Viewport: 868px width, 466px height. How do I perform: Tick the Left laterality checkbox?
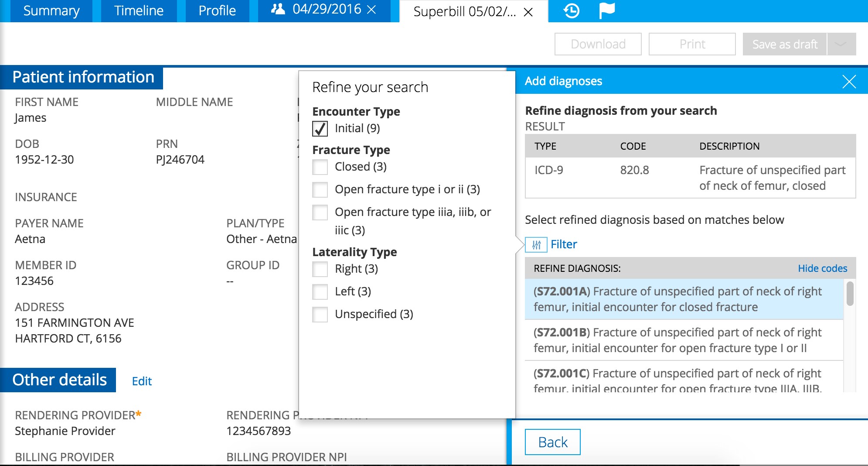click(320, 292)
